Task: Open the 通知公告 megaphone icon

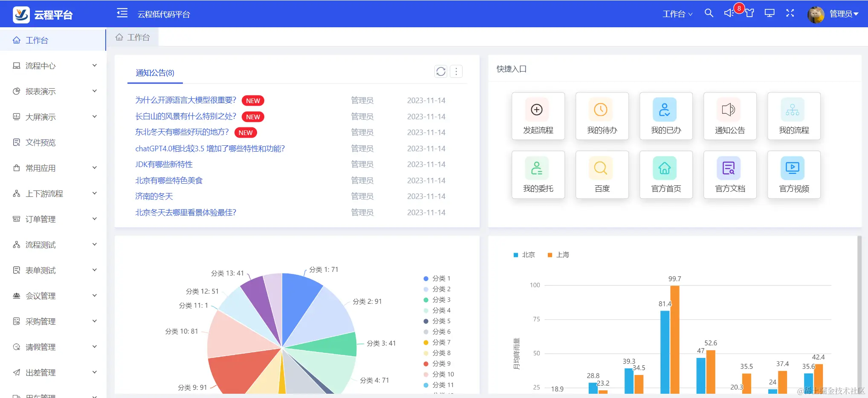Action: pyautogui.click(x=729, y=110)
